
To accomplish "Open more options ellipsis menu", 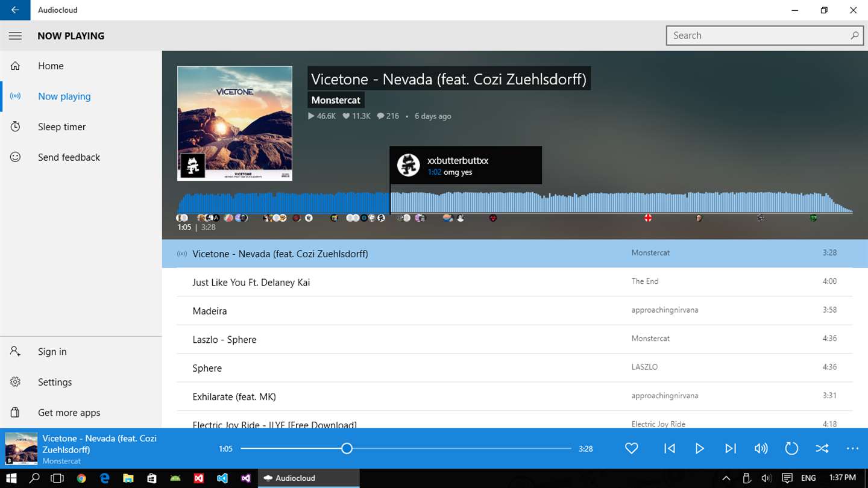I will 852,448.
